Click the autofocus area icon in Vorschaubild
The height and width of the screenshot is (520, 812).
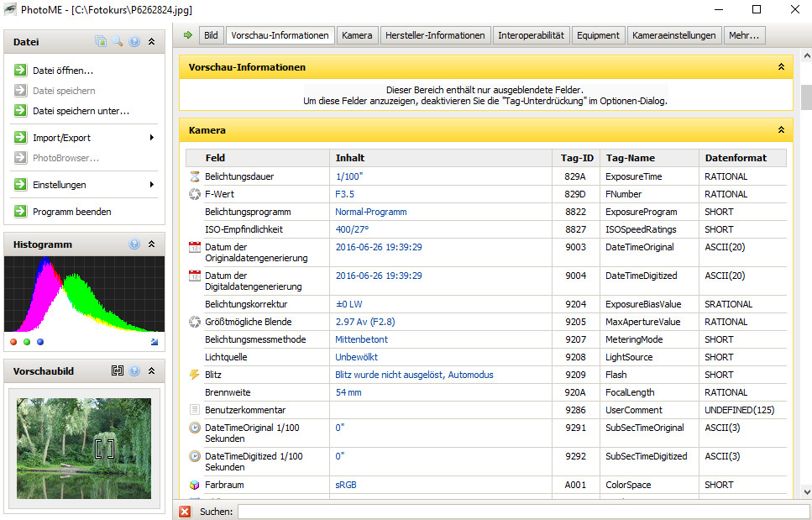coord(118,370)
